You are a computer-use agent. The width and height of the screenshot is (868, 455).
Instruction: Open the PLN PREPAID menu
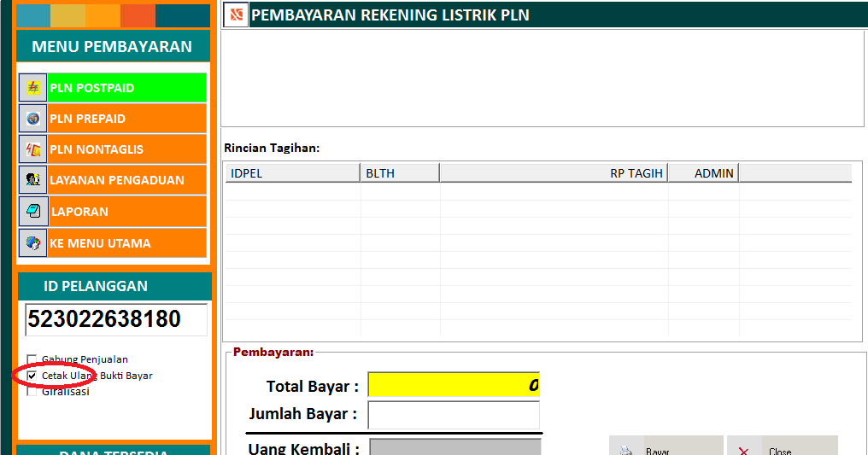126,119
